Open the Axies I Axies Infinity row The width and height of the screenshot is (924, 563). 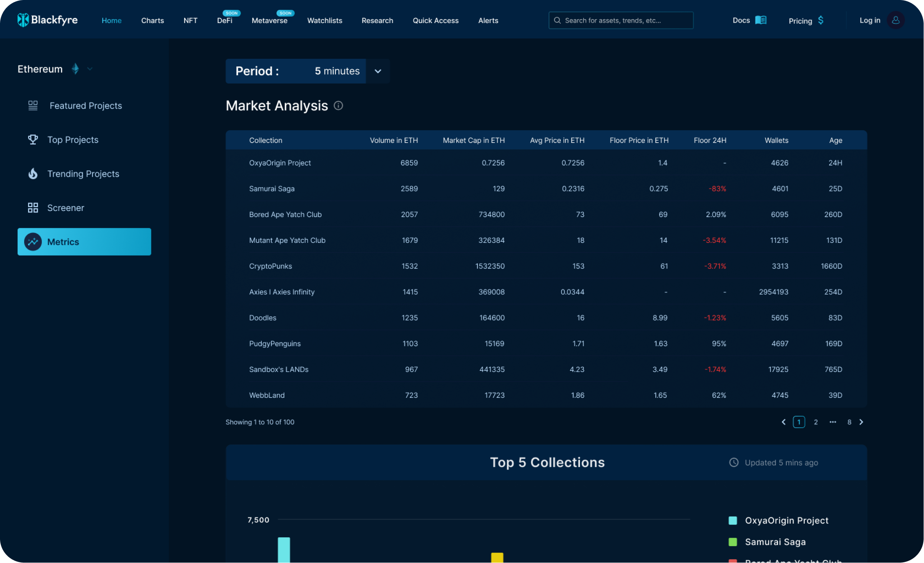[546, 292]
